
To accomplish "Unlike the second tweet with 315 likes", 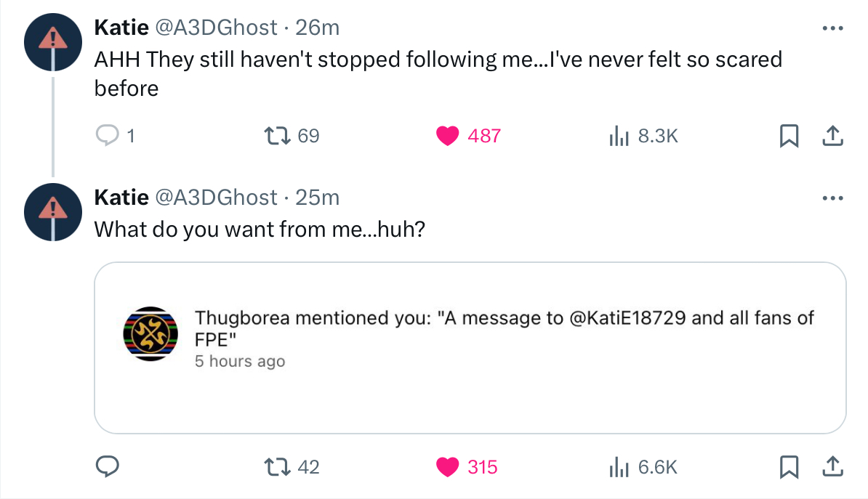I will point(449,466).
